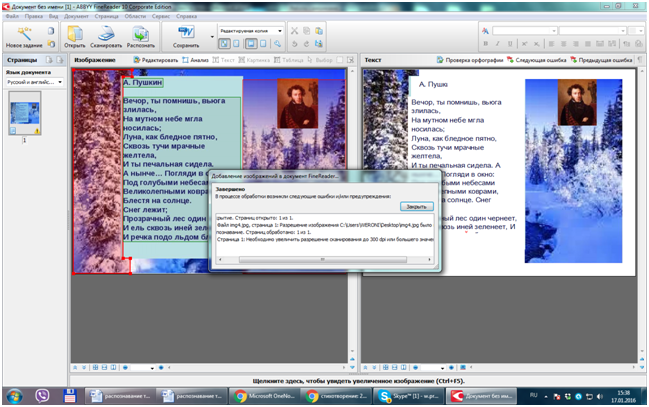Toggle the page view button left of wrench
The width and height of the screenshot is (649, 407).
(x=263, y=43)
